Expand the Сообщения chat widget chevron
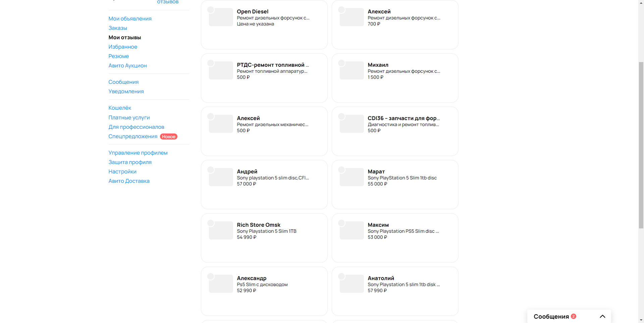This screenshot has width=644, height=323. (602, 316)
